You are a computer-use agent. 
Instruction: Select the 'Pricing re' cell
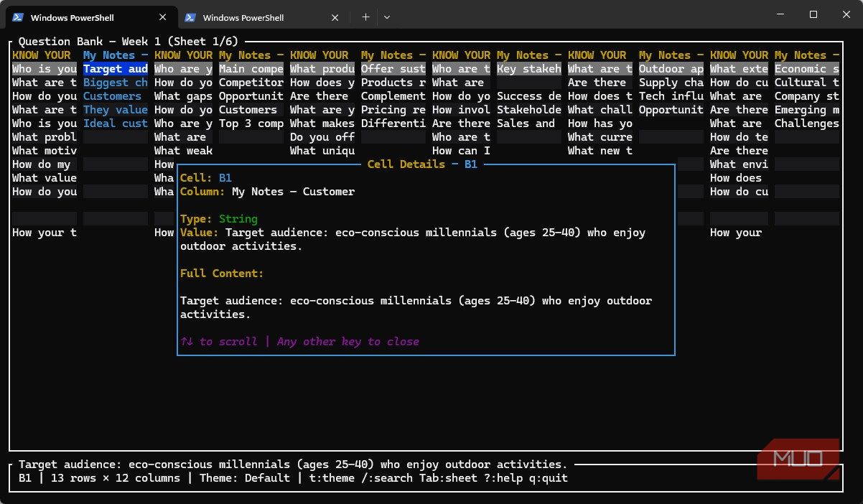point(393,110)
